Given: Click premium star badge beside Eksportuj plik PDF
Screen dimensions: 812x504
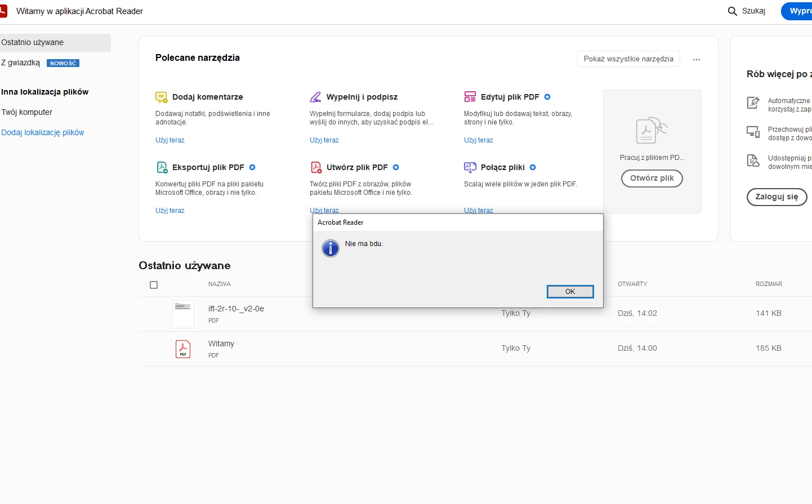Looking at the screenshot, I should [x=252, y=167].
